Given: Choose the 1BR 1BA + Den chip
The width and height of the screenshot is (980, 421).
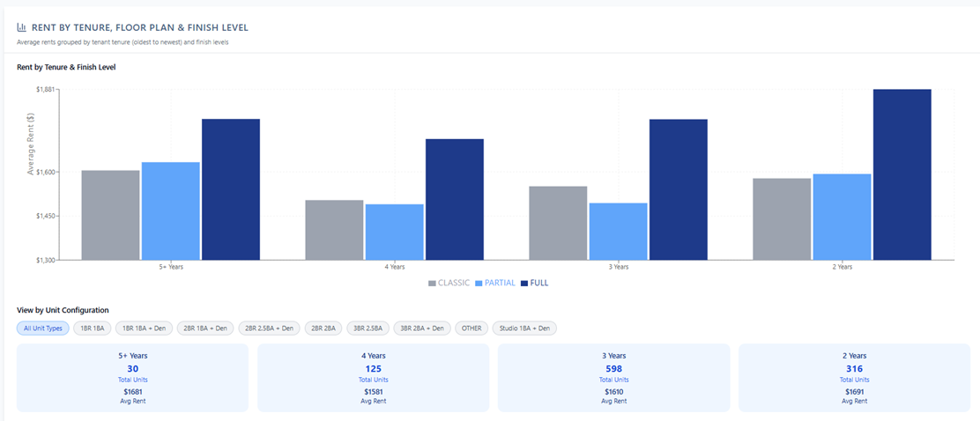Looking at the screenshot, I should point(144,329).
